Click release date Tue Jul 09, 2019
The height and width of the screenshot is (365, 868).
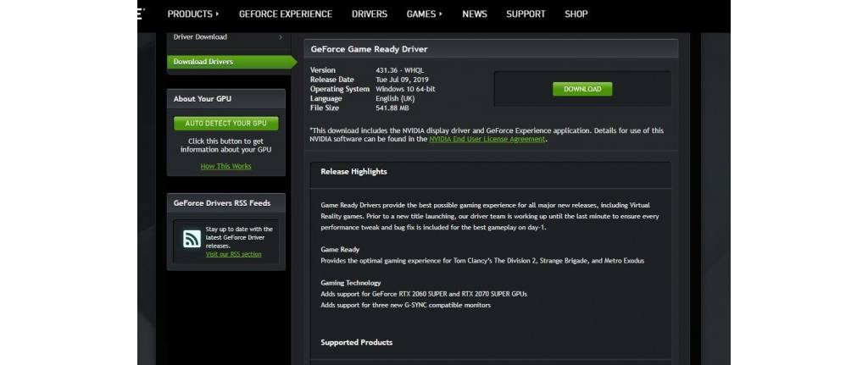402,80
